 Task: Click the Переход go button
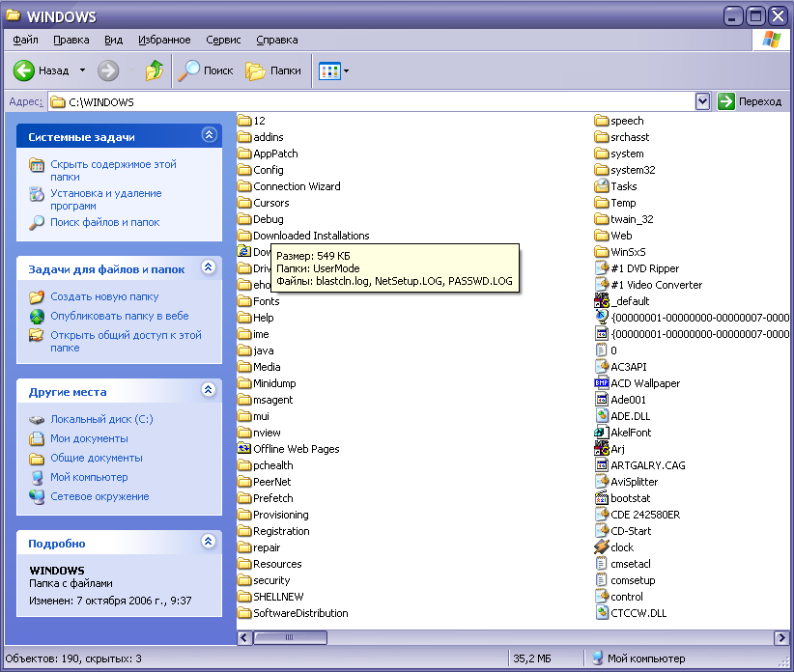(750, 101)
